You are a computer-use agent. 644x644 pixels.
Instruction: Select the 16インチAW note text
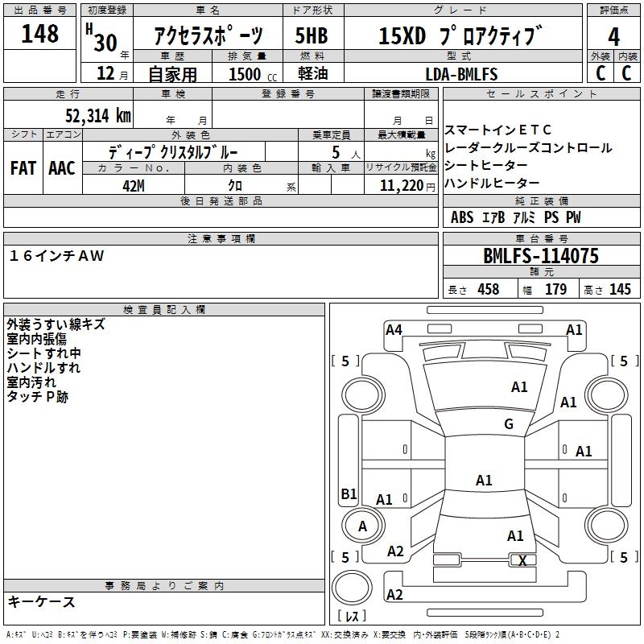56,256
